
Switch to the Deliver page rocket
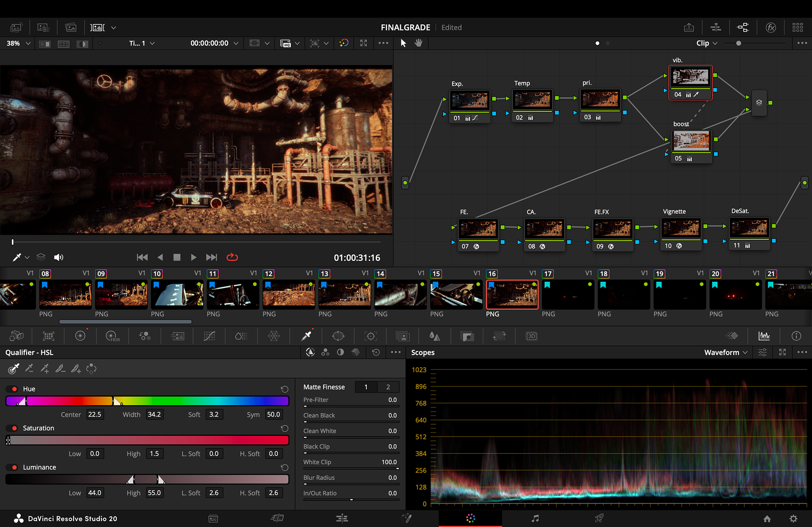pyautogui.click(x=599, y=518)
